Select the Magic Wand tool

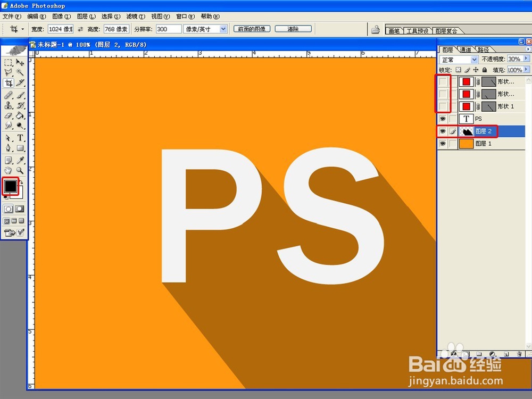[20, 72]
